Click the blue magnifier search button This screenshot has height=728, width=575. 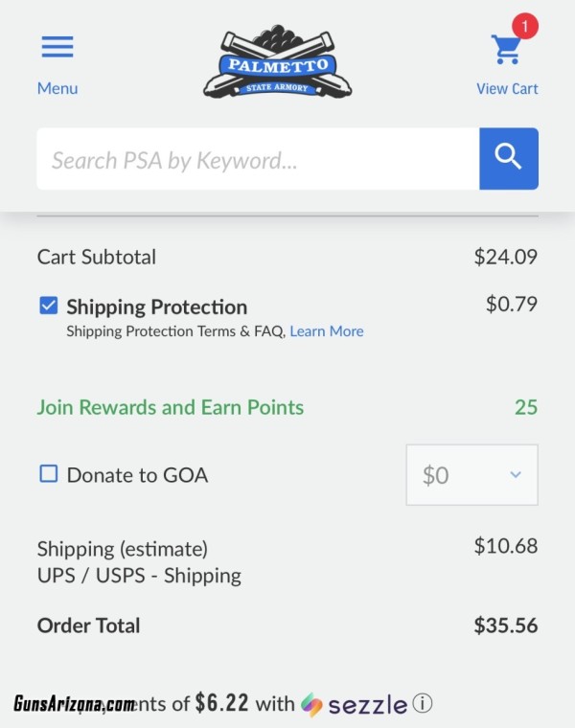click(x=509, y=159)
